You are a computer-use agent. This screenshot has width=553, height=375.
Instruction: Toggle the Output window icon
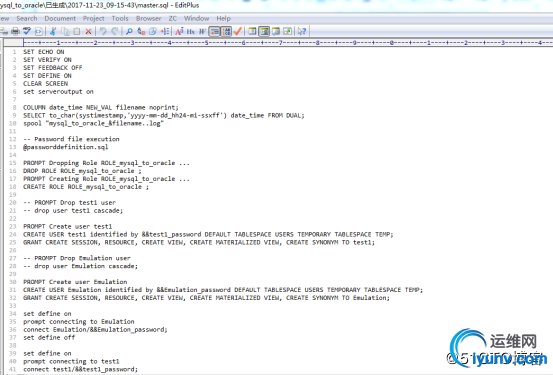point(276,31)
